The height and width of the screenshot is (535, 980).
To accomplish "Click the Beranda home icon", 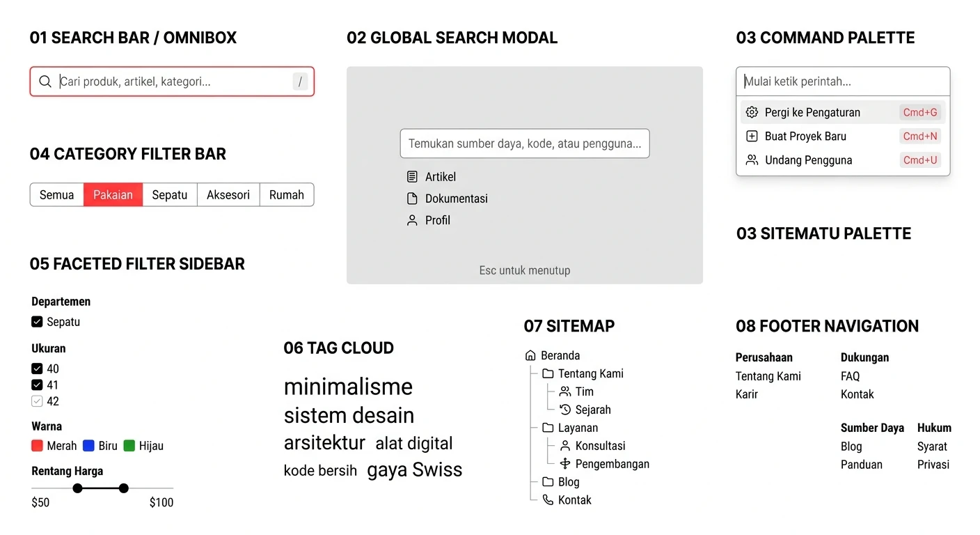I will coord(530,355).
